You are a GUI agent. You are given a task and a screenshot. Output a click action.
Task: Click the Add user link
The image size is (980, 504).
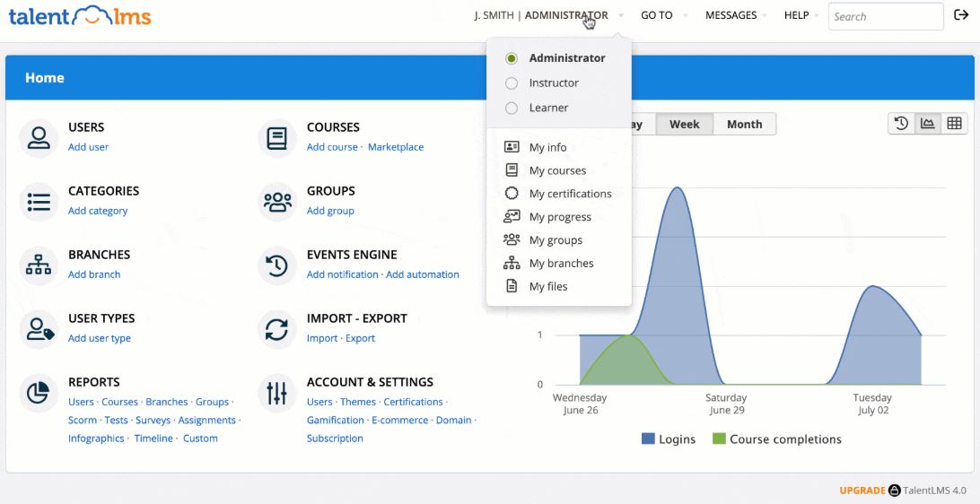pos(88,147)
